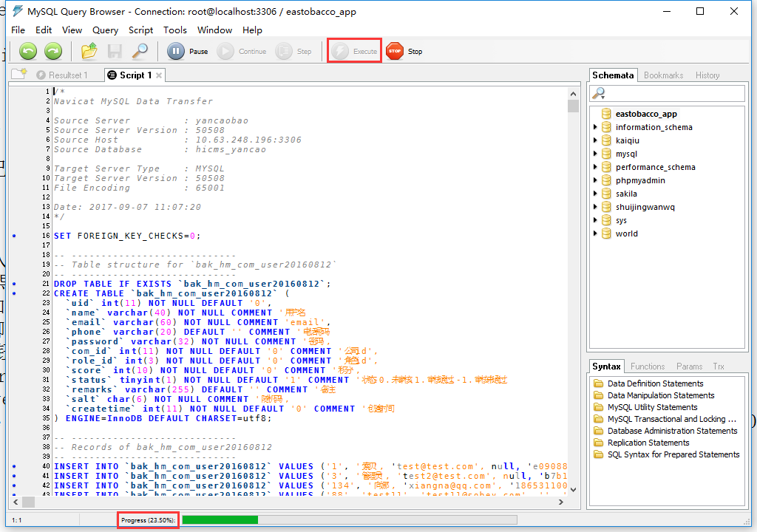Open a script file with folder icon
The image size is (757, 532).
pos(89,51)
